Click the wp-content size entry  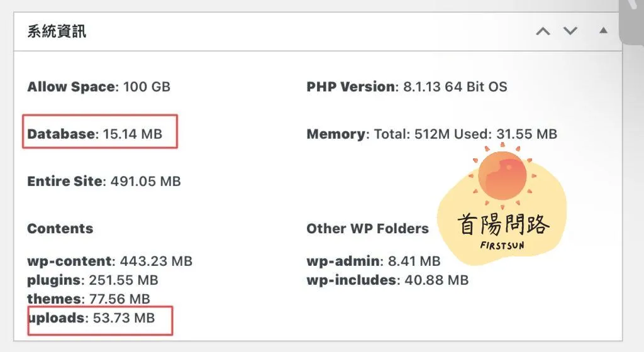click(x=109, y=261)
